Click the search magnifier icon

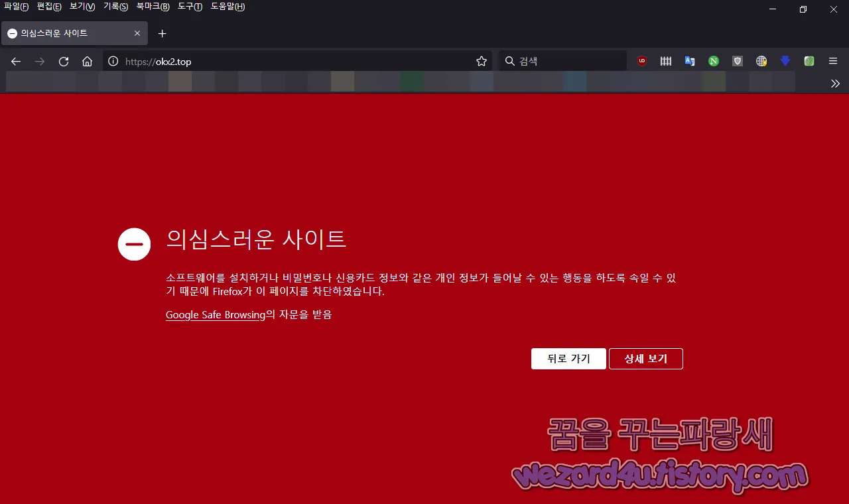click(x=509, y=61)
